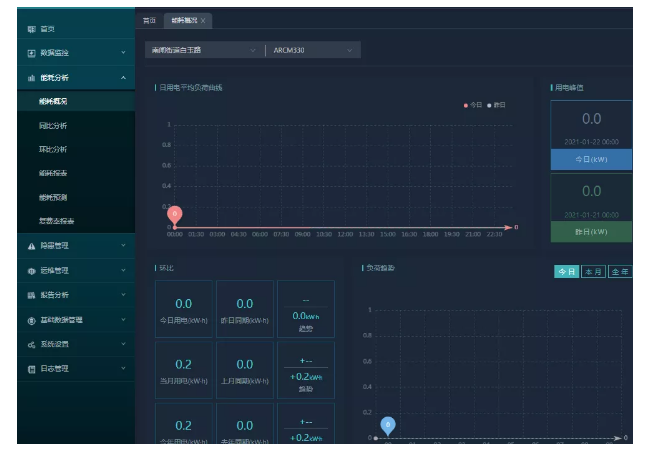Click the 日志管理 log icon

31,369
